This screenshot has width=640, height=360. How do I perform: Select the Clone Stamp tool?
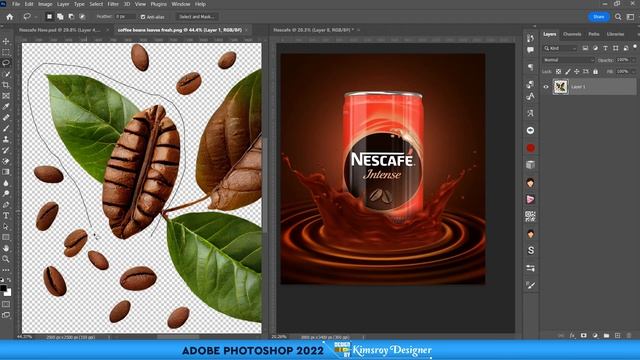pyautogui.click(x=6, y=139)
